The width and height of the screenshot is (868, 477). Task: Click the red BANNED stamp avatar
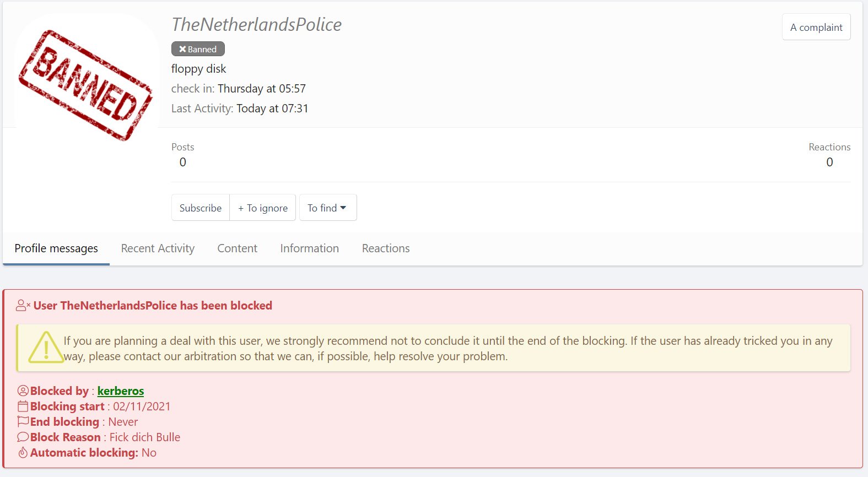87,85
